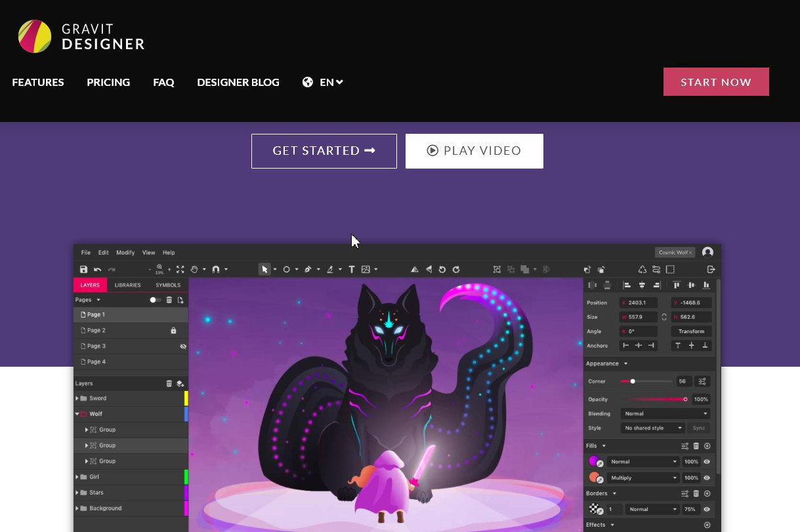Click the Redo arrow icon
The width and height of the screenshot is (800, 532).
(x=112, y=270)
